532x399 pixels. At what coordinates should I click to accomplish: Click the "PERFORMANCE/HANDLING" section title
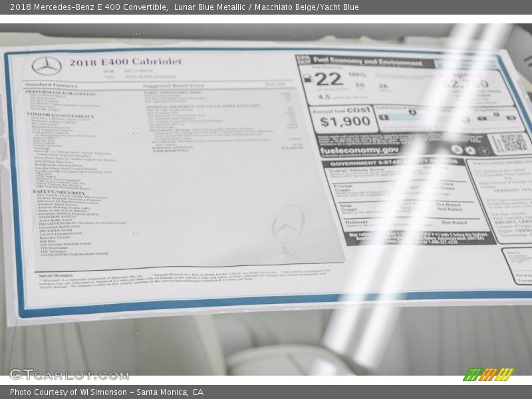(x=61, y=92)
